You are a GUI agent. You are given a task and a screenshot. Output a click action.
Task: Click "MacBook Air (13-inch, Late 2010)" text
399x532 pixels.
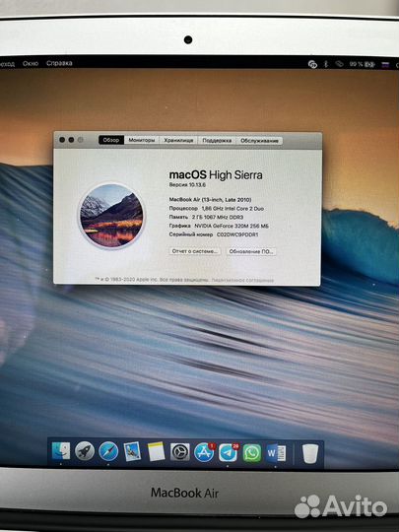(x=210, y=199)
